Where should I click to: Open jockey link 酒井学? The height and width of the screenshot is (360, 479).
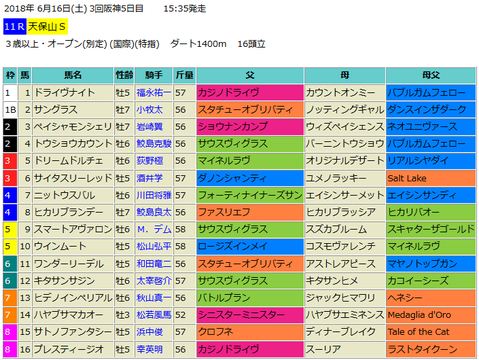coord(149,178)
